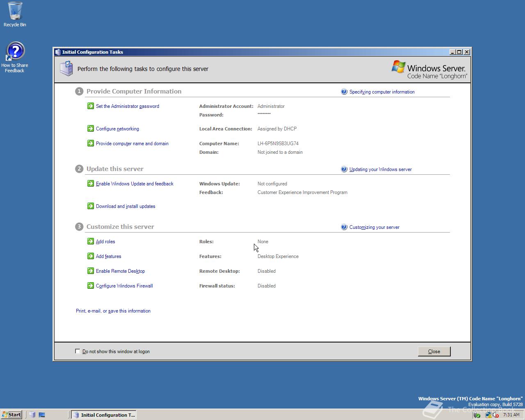Click Initial Configuration Tasks title bar icon

pos(58,52)
